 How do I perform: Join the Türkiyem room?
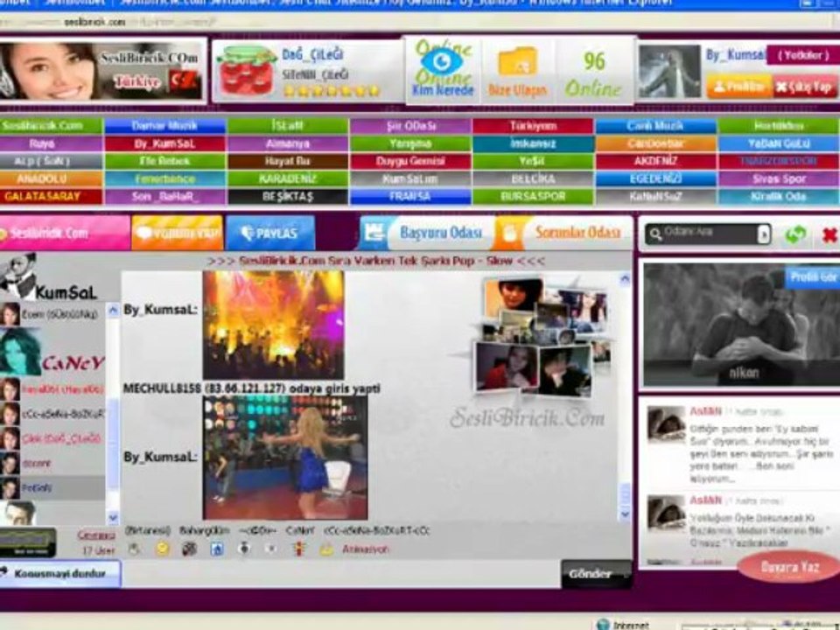[533, 126]
